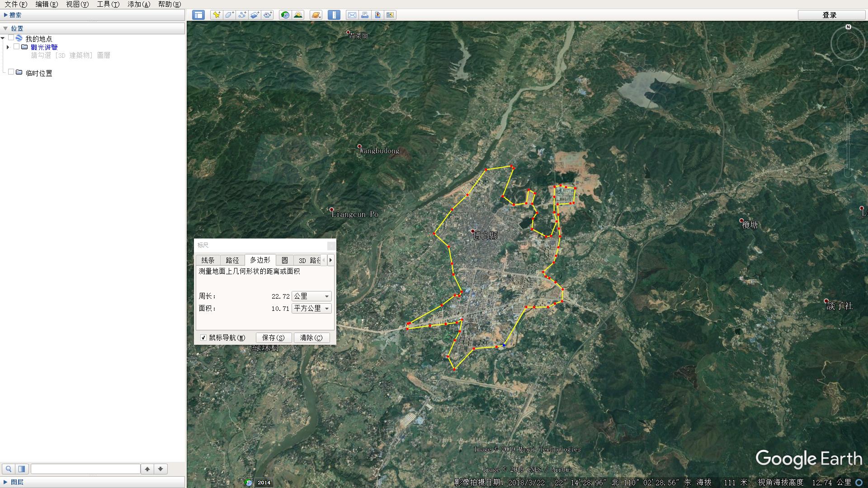Start recording a tour
This screenshot has width=868, height=488.
(x=267, y=15)
